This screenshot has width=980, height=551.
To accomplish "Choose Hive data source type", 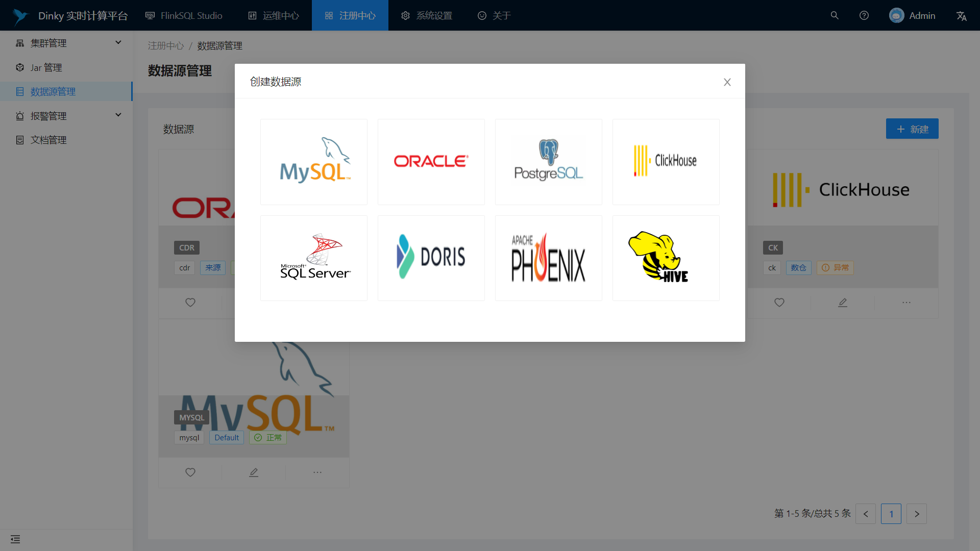I will [x=666, y=258].
